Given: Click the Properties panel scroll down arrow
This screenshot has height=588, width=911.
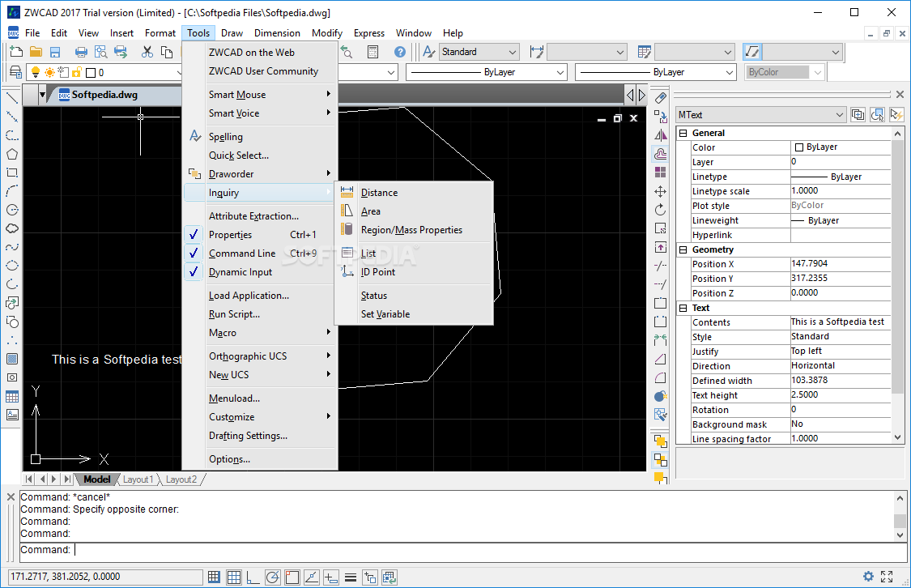Looking at the screenshot, I should [x=897, y=438].
